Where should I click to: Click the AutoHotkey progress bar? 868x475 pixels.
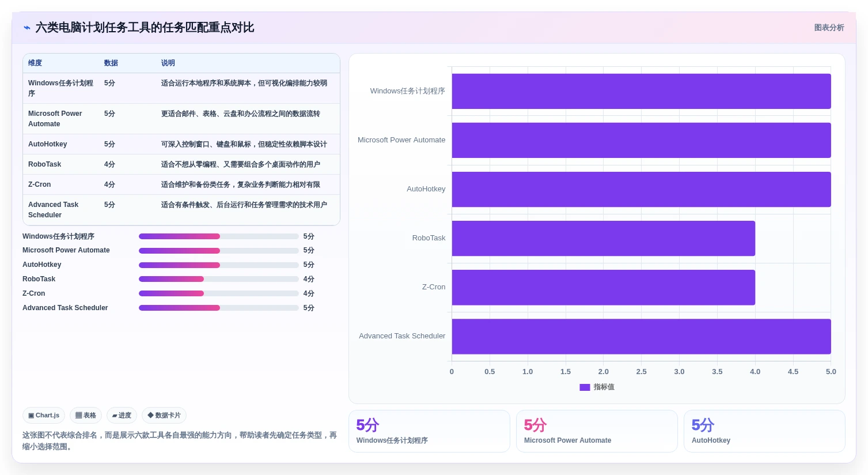[x=219, y=265]
